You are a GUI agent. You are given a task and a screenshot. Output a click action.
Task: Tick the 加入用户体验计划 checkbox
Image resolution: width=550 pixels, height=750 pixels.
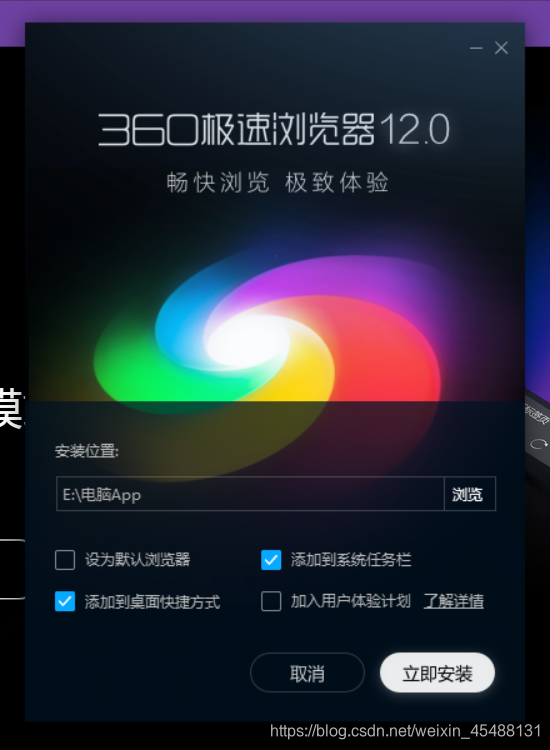pos(271,601)
